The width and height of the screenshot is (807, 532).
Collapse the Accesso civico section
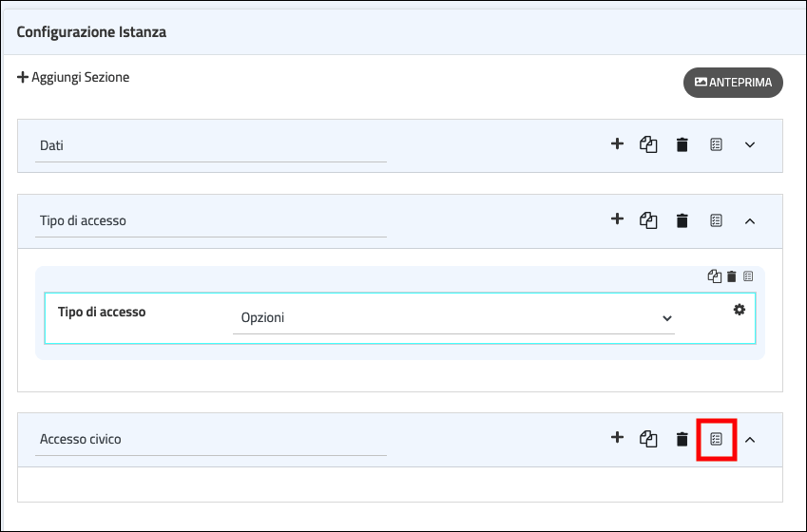pos(749,439)
